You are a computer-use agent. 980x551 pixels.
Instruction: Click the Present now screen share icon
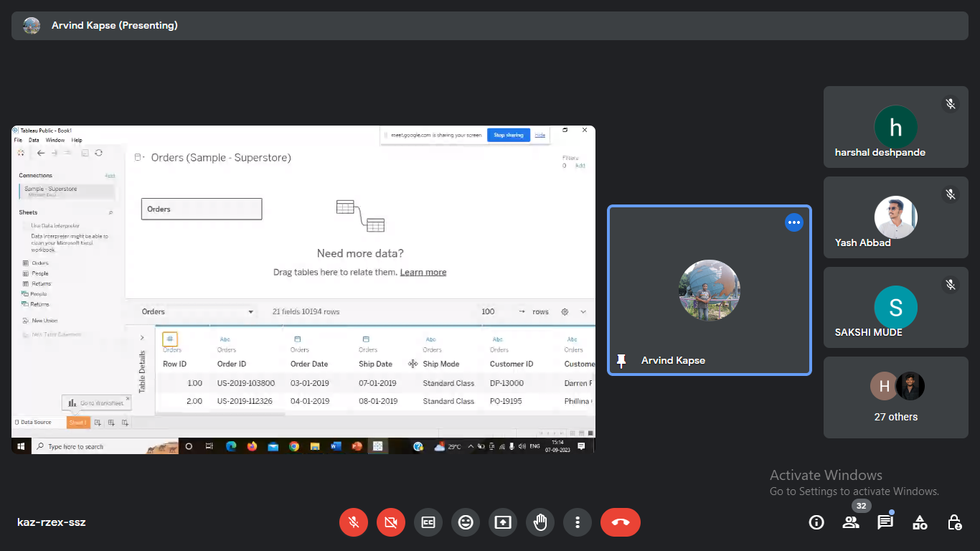[x=503, y=522]
